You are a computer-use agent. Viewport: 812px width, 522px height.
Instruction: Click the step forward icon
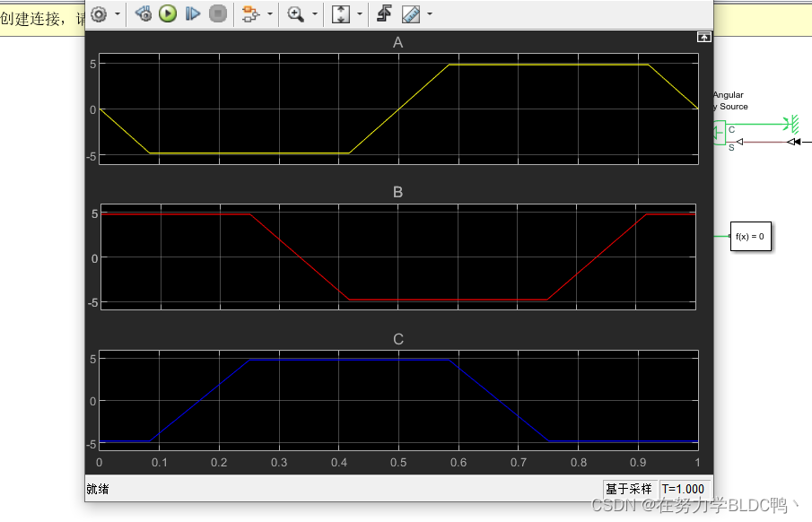tap(193, 14)
